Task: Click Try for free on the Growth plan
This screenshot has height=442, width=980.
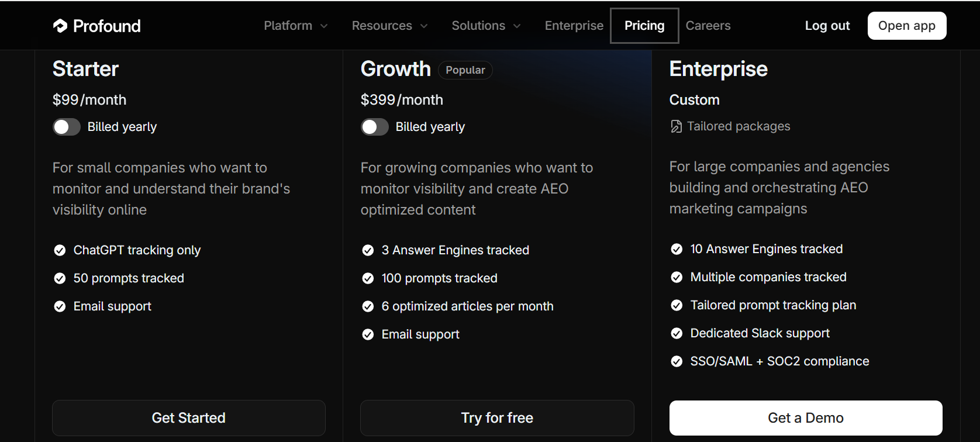Action: 496,417
